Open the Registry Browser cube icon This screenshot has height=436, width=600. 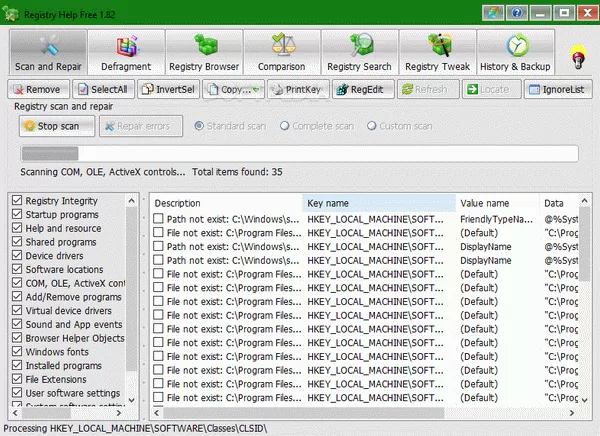tap(205, 45)
